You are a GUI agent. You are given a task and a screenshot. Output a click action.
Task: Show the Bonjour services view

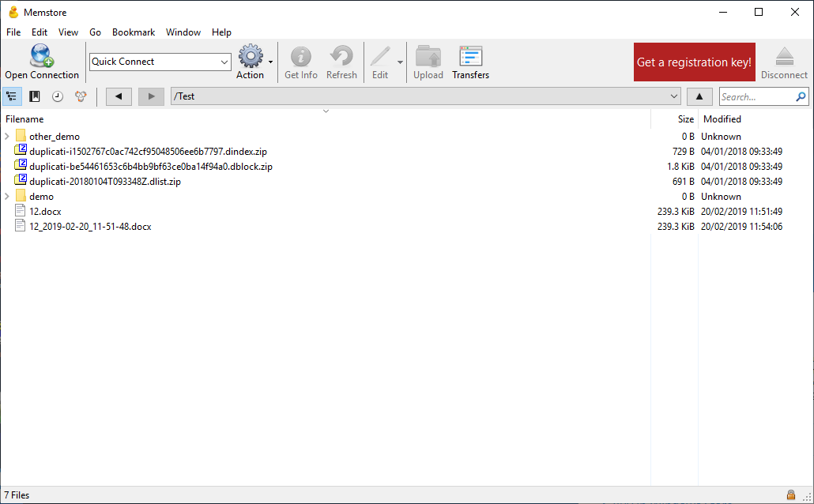[x=81, y=96]
